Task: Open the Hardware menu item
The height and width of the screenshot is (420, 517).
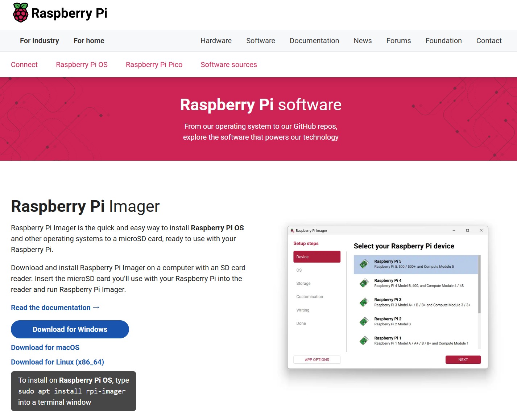Action: click(x=216, y=41)
